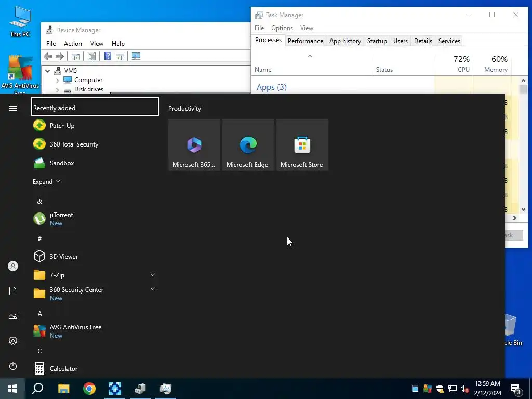The width and height of the screenshot is (532, 399).
Task: Open Pictures icon in Start sidebar
Action: pos(13,316)
